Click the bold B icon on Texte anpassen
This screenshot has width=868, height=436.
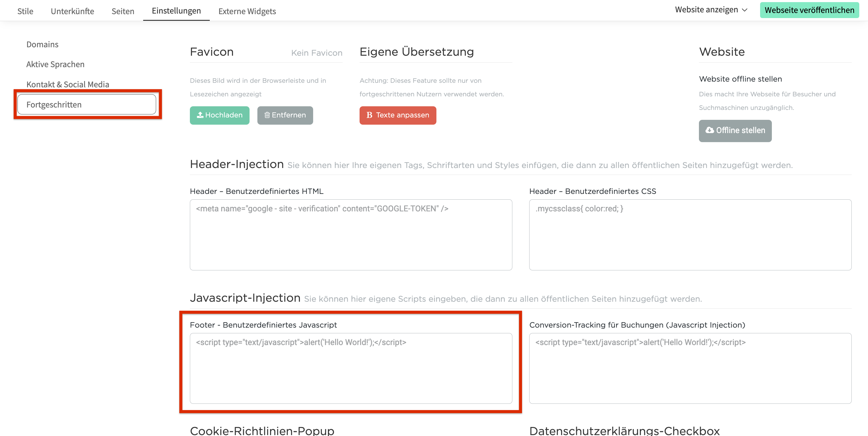369,115
